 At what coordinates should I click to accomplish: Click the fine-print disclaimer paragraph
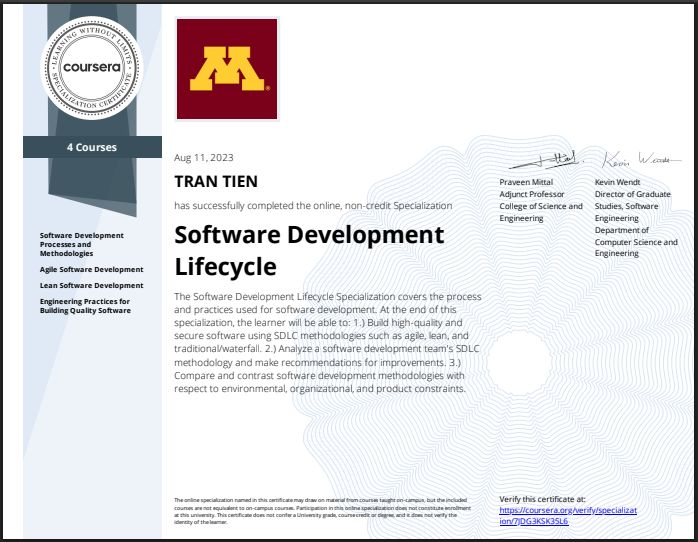click(322, 511)
